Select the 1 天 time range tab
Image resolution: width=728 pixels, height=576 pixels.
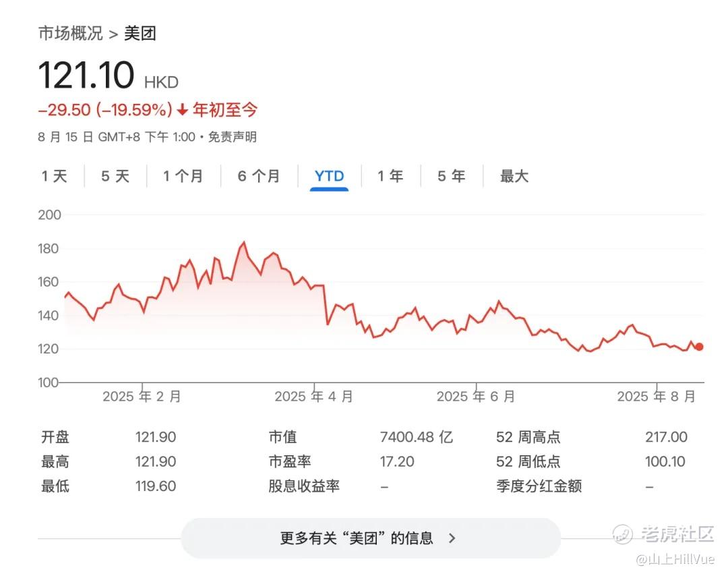(x=55, y=176)
